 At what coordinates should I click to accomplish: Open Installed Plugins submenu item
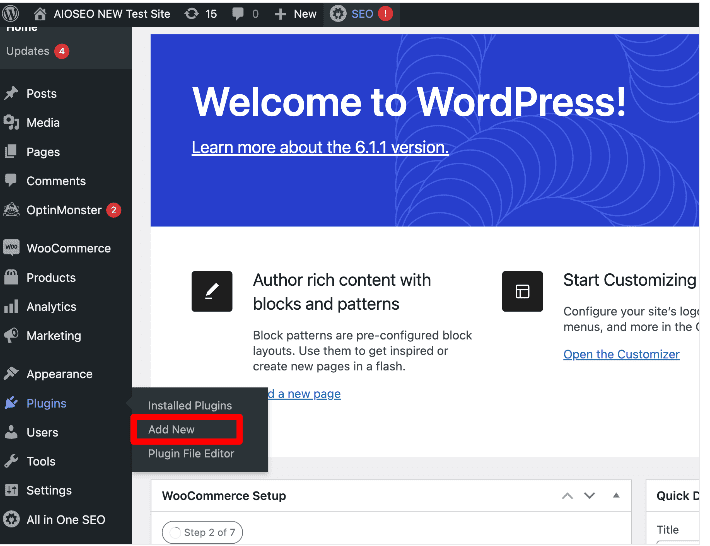point(189,405)
